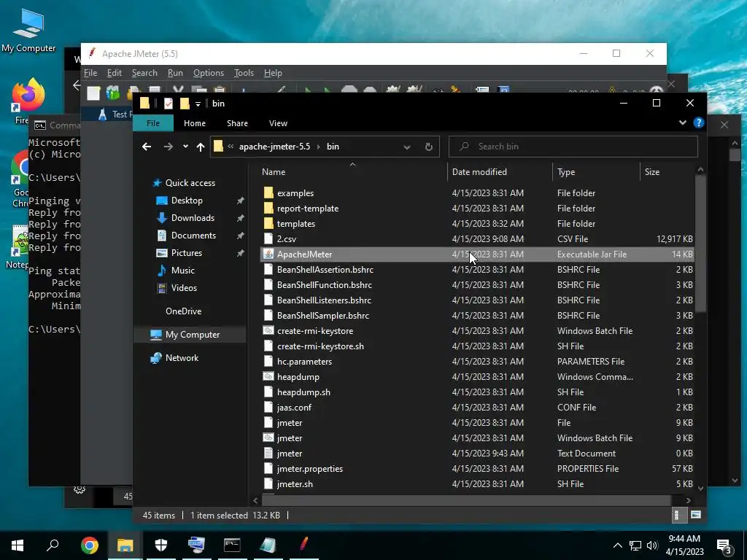Select OneDrive in navigation pane
747x560 pixels.
(183, 311)
